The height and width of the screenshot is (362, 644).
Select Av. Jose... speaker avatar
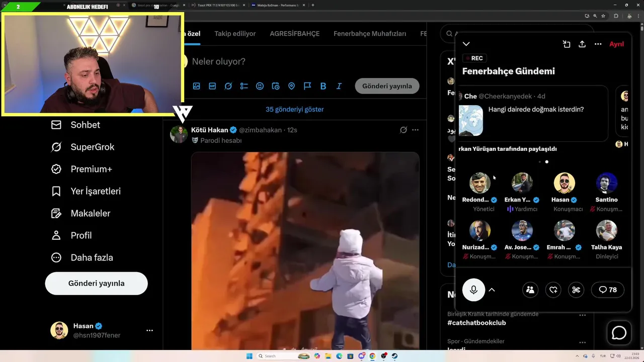click(522, 230)
